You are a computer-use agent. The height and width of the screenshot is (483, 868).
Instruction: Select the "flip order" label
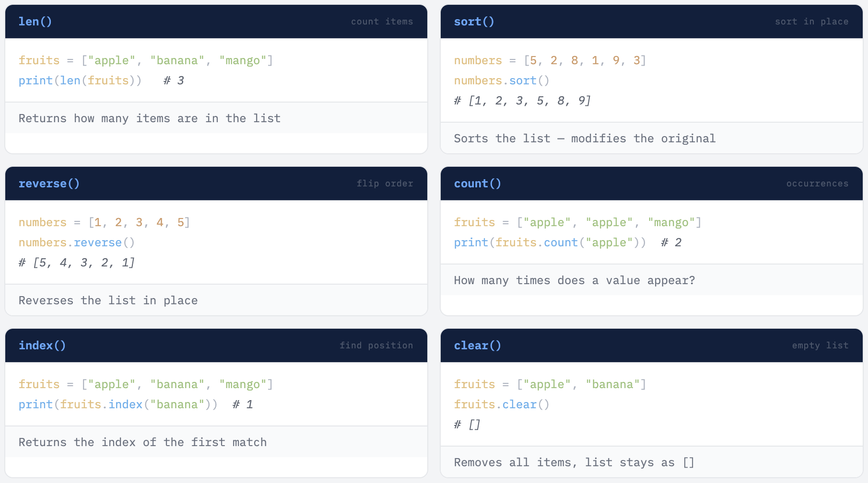[385, 184]
